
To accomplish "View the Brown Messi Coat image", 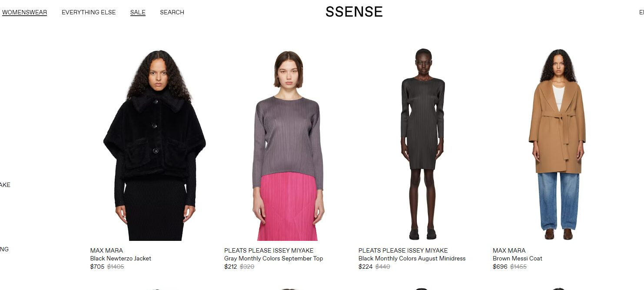I will (558, 145).
